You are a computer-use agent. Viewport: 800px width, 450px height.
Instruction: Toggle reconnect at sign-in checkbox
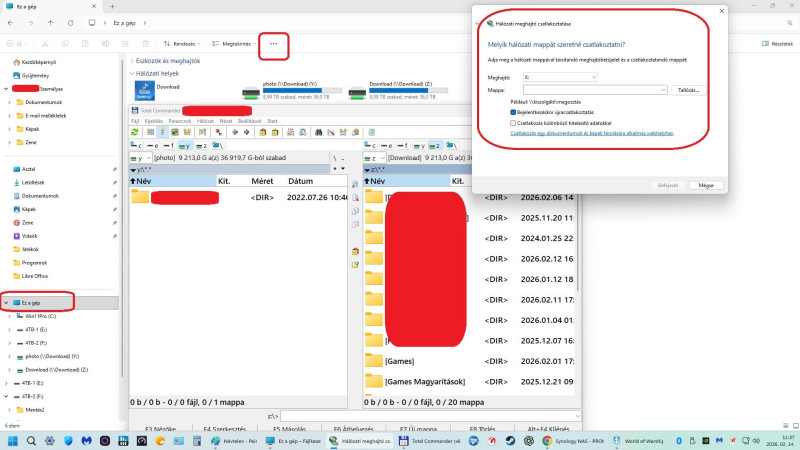point(513,112)
